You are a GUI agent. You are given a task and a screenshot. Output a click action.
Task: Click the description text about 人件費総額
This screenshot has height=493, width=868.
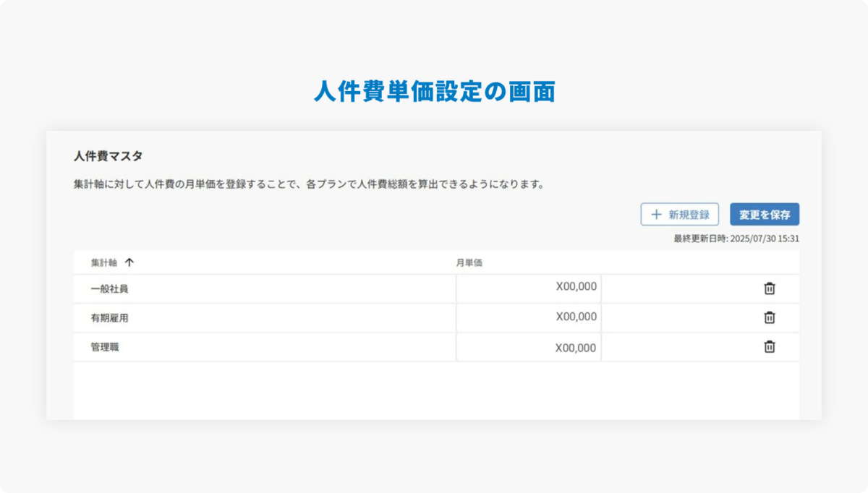(x=308, y=184)
